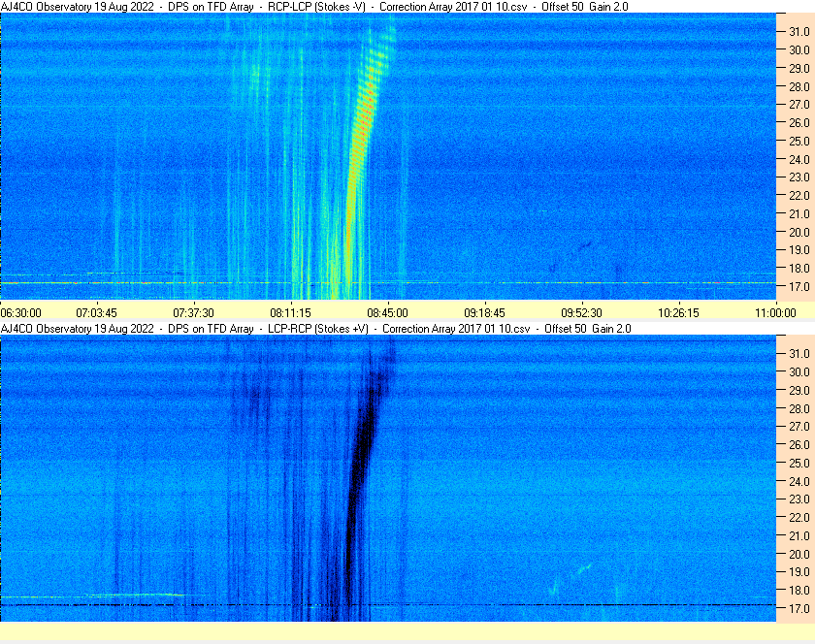This screenshot has height=644, width=815.
Task: Click the 09:18:45 time axis label
Action: pos(484,313)
